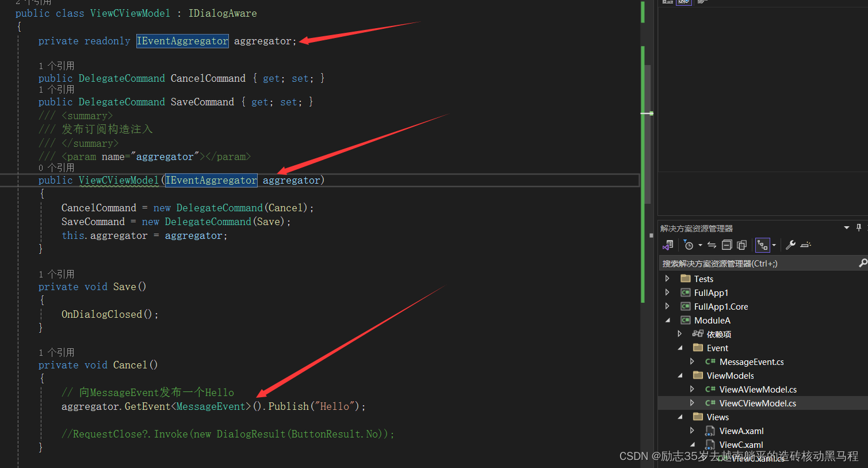
Task: Open the file nesting options dropdown arrow
Action: pyautogui.click(x=774, y=245)
